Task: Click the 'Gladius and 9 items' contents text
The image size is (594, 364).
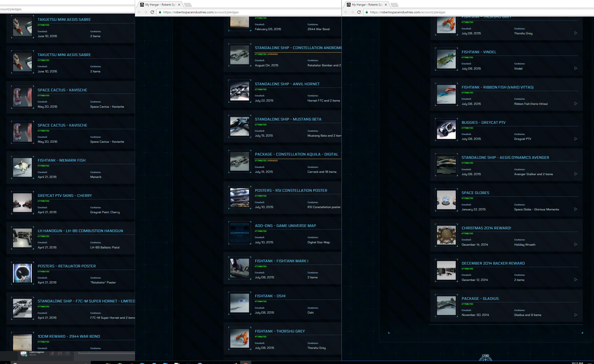Action: click(x=527, y=315)
